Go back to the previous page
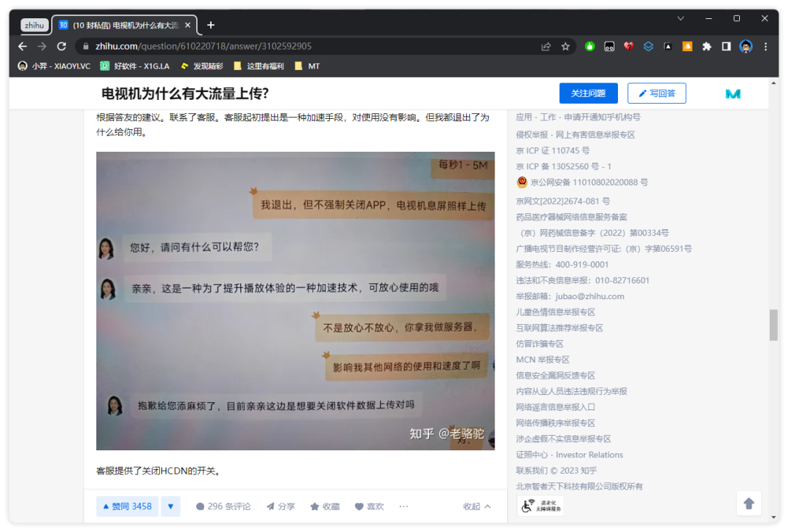This screenshot has width=788, height=532. tap(23, 46)
